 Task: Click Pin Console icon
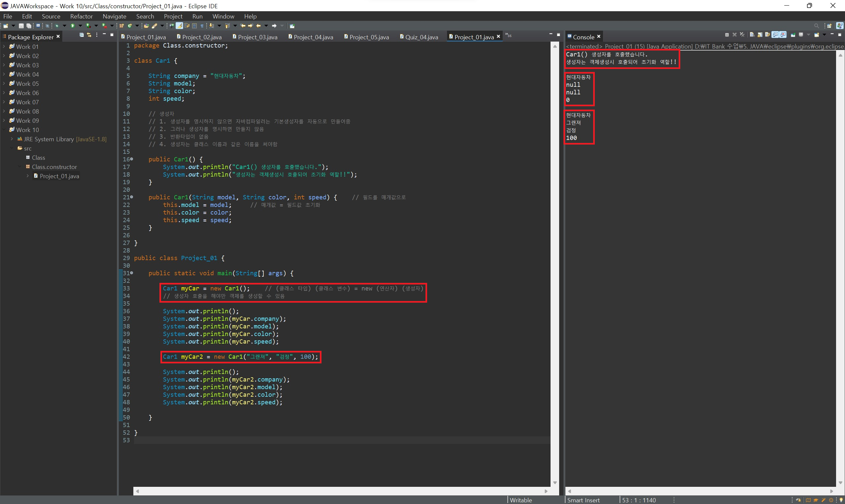(x=793, y=35)
